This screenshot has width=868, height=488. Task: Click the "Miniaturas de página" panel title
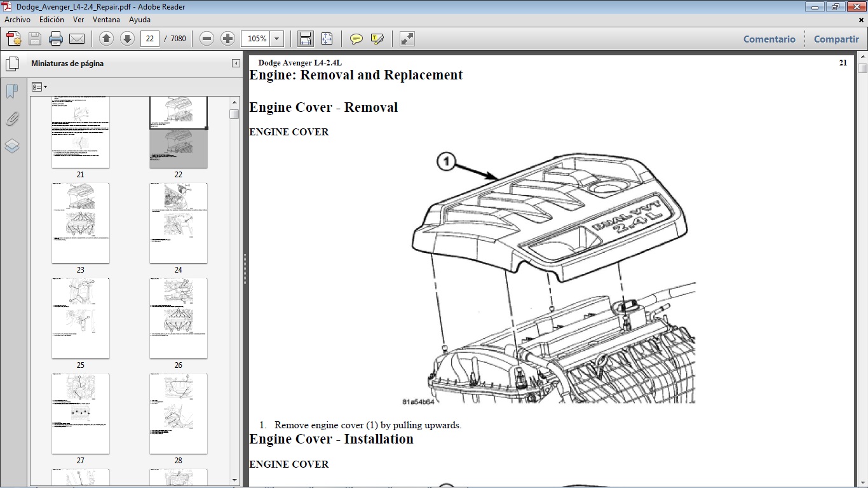pyautogui.click(x=67, y=64)
